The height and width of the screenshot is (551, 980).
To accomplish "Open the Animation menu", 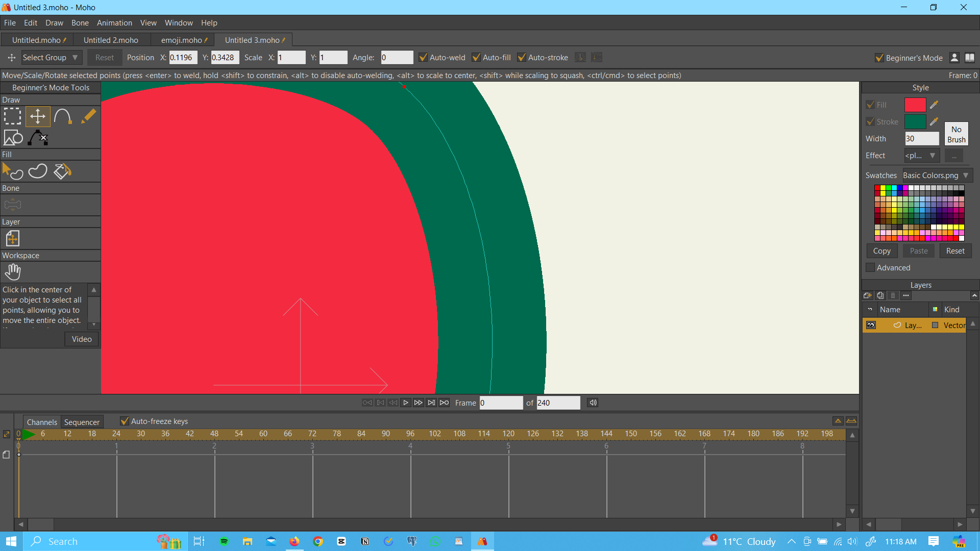I will [x=114, y=23].
